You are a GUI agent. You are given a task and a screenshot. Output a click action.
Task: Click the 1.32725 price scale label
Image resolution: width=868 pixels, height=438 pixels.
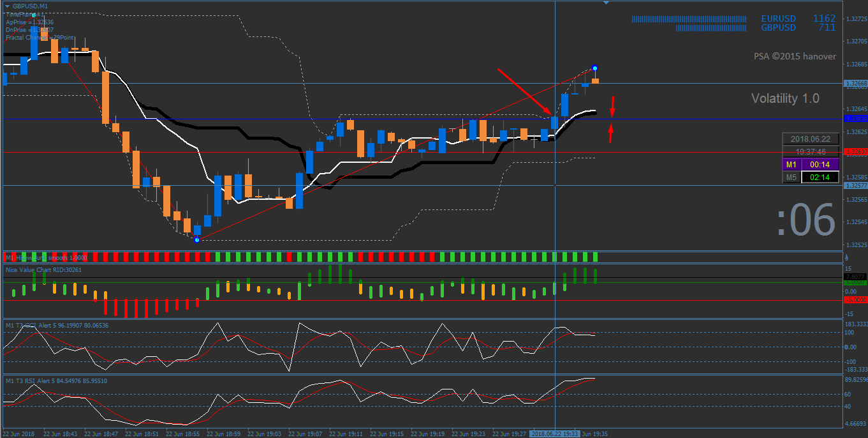click(855, 19)
